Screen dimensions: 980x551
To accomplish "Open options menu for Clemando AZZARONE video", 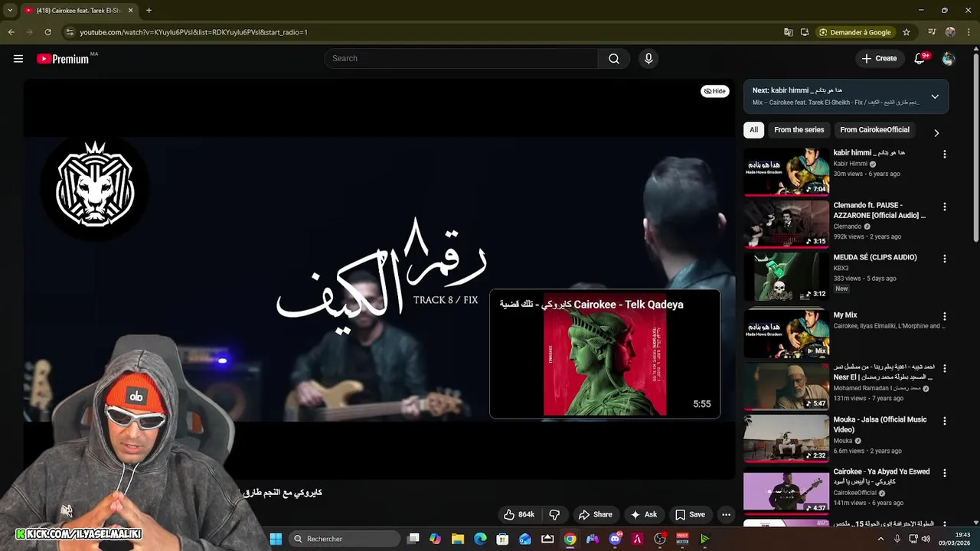I will (x=944, y=207).
